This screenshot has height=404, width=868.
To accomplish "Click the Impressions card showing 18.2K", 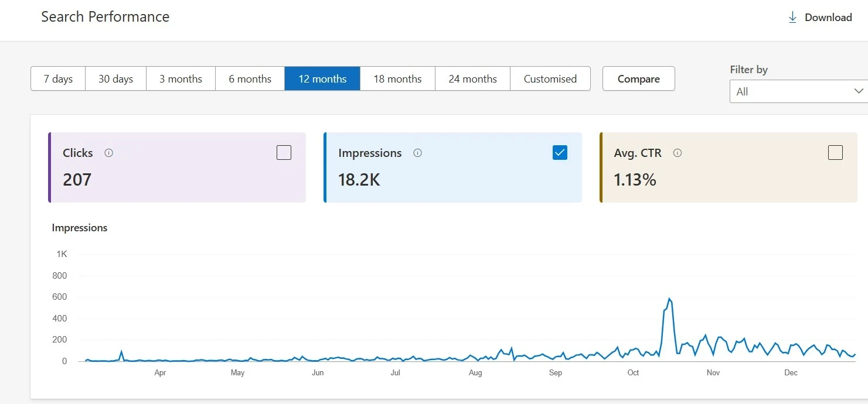I will point(452,167).
